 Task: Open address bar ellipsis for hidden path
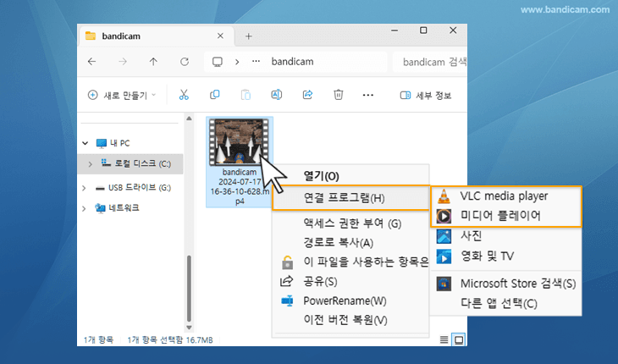point(257,62)
